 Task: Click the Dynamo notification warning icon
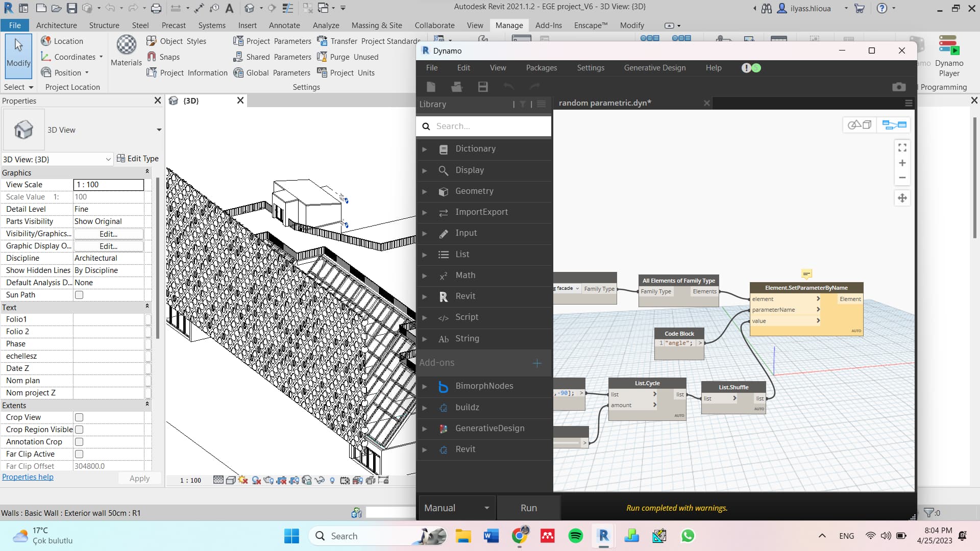tap(746, 68)
